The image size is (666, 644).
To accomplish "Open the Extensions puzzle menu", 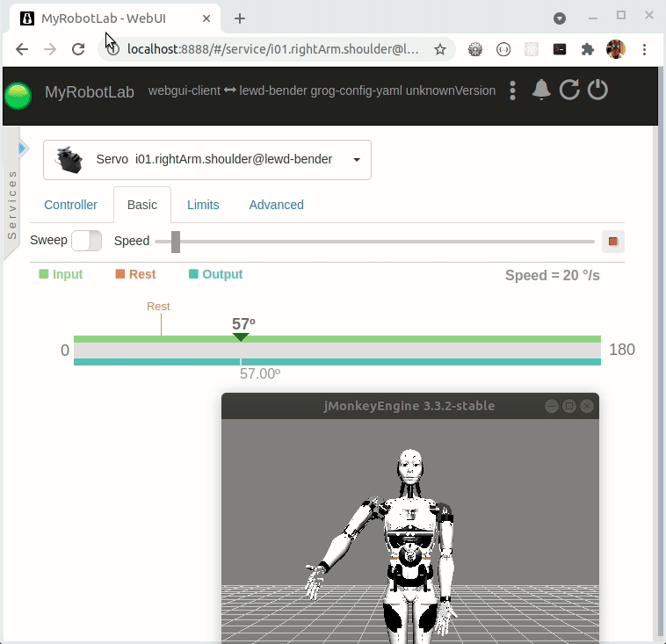I will [x=588, y=49].
